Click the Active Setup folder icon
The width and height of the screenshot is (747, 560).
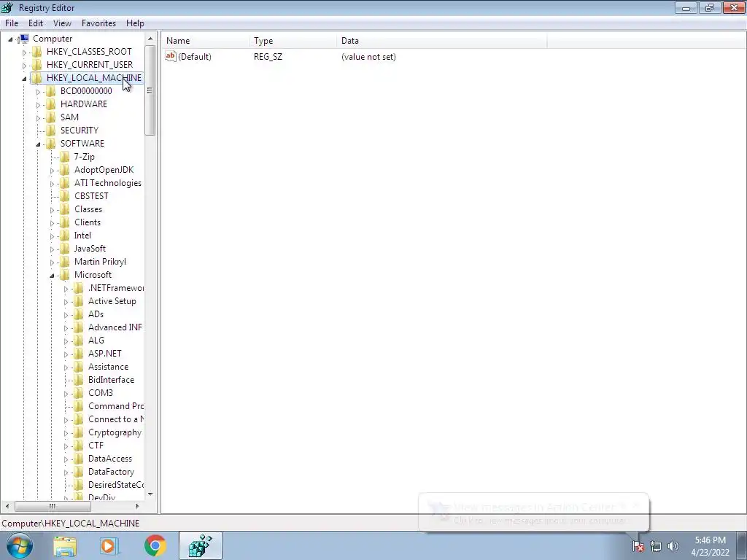tap(79, 301)
